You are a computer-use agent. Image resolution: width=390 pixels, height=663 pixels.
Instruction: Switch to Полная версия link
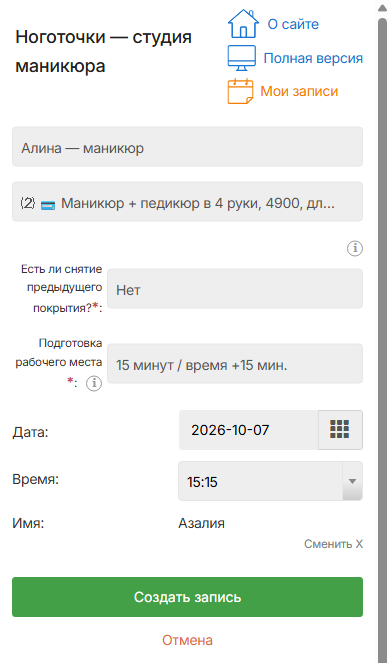[313, 58]
